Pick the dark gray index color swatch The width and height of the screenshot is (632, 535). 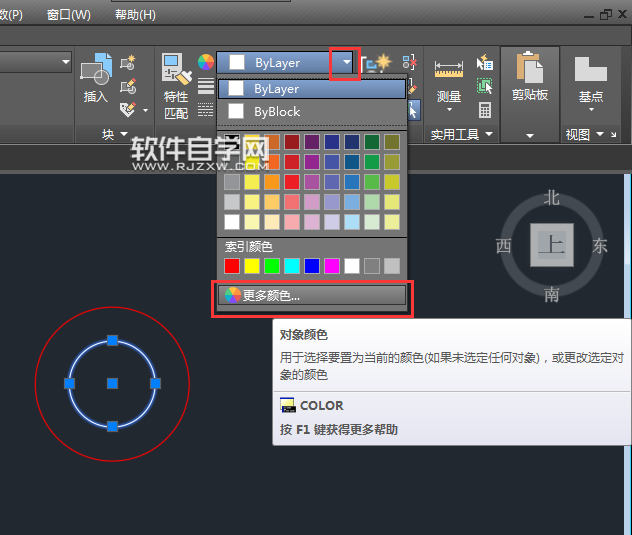[x=372, y=266]
